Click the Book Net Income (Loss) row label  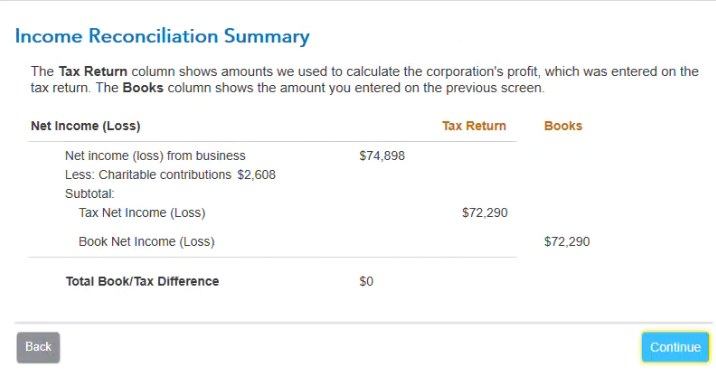click(147, 242)
